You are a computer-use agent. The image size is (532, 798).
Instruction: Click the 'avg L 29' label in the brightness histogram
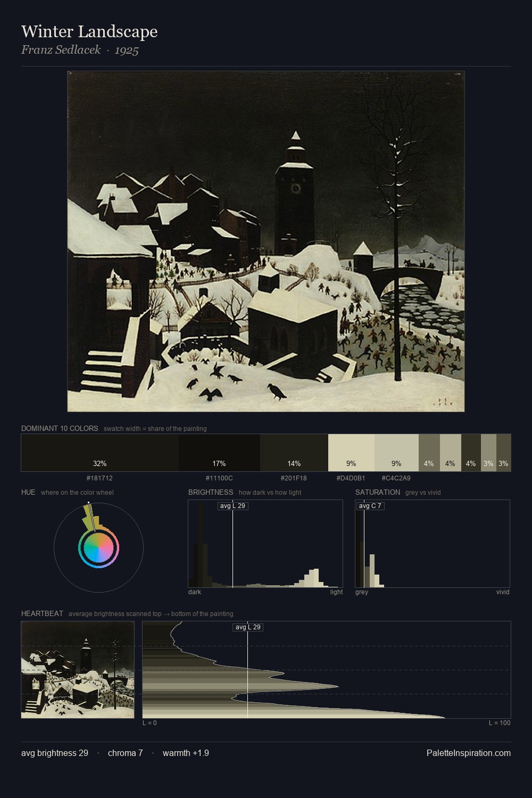click(x=233, y=506)
